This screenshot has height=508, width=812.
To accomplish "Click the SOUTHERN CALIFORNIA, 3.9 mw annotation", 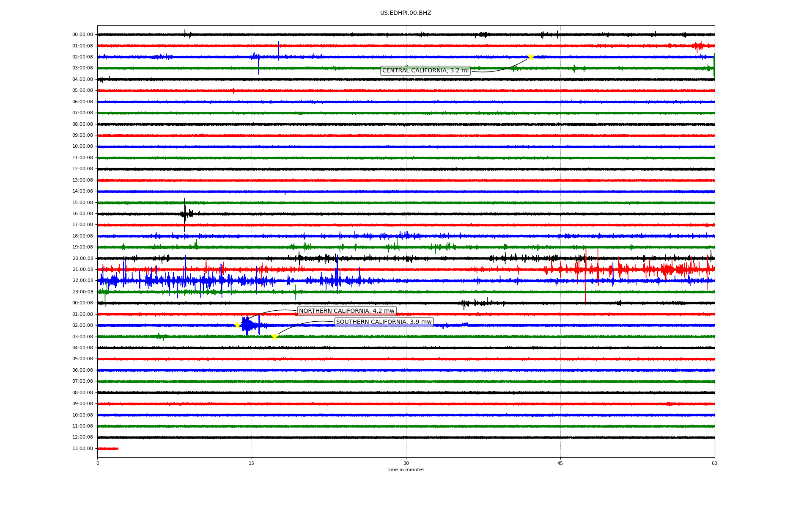I will 384,322.
